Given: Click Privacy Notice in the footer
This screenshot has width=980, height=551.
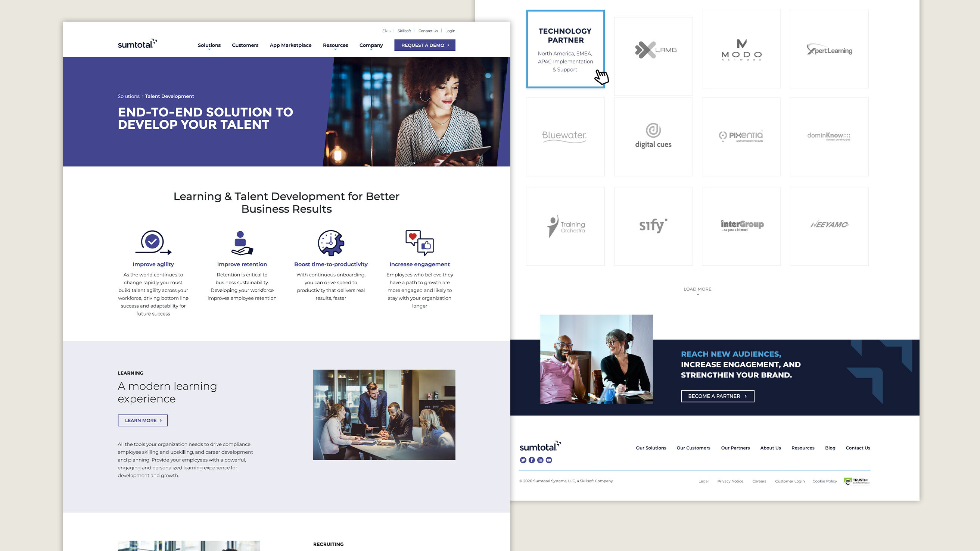Looking at the screenshot, I should pos(730,481).
